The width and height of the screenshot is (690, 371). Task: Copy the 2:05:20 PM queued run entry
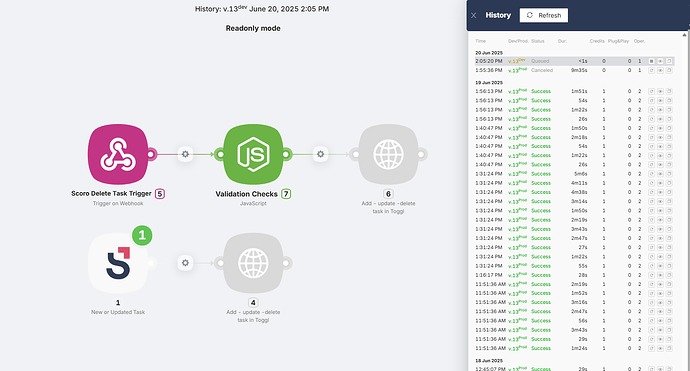669,61
